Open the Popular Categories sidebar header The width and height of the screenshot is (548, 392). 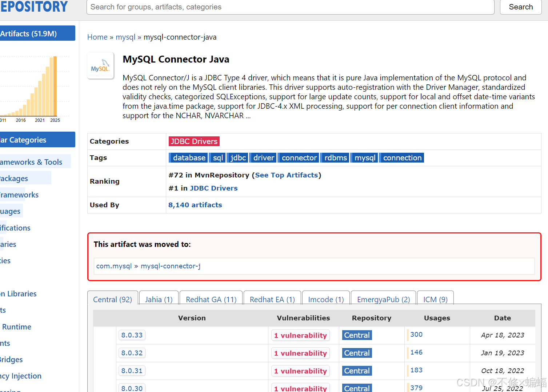pyautogui.click(x=37, y=140)
